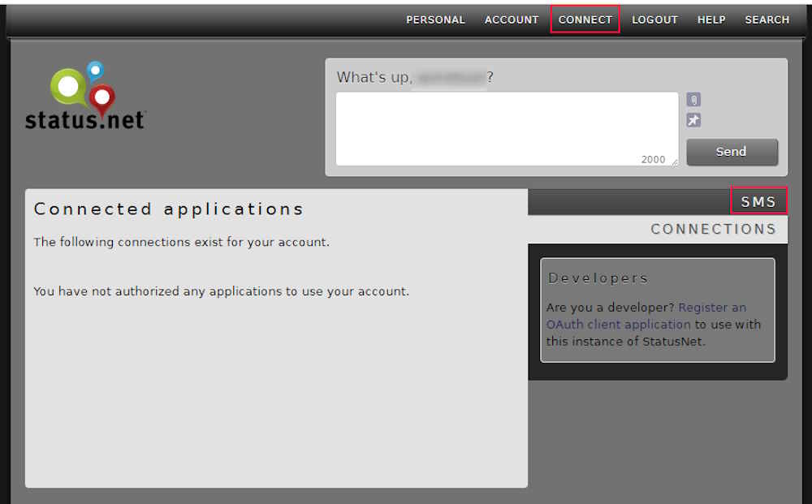This screenshot has height=504, width=812.
Task: Click the 'Register an OAuth client application' link
Action: [x=646, y=316]
